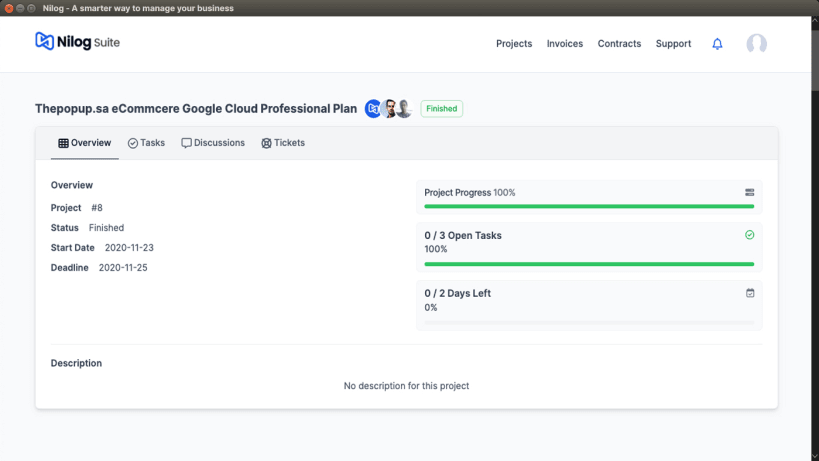Open the Discussions tab
The height and width of the screenshot is (461, 819).
click(213, 143)
